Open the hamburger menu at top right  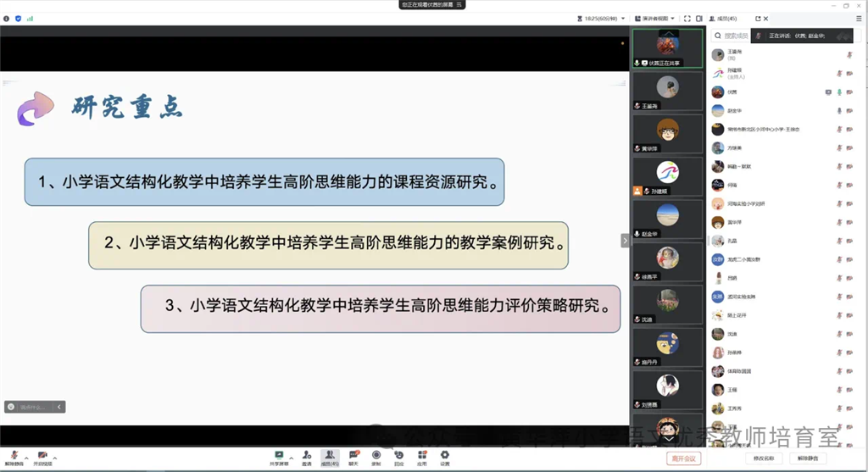[859, 19]
